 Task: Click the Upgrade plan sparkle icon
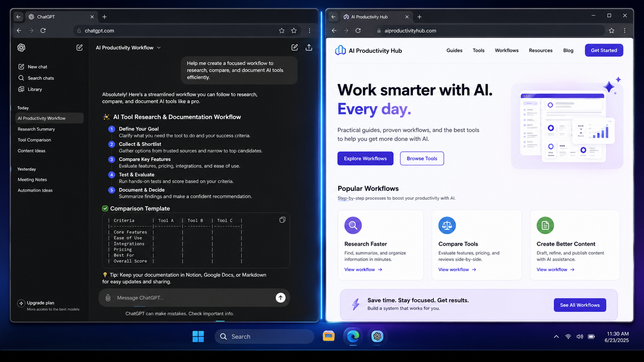click(x=21, y=303)
